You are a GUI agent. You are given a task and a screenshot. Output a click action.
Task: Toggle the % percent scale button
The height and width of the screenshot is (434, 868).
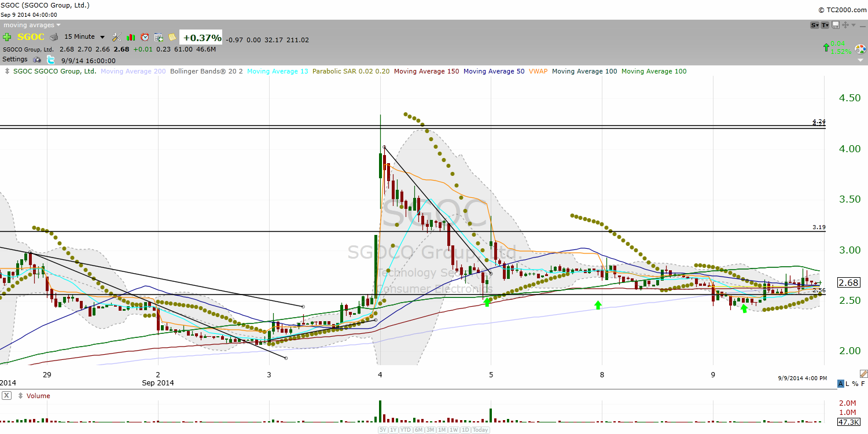coord(856,384)
